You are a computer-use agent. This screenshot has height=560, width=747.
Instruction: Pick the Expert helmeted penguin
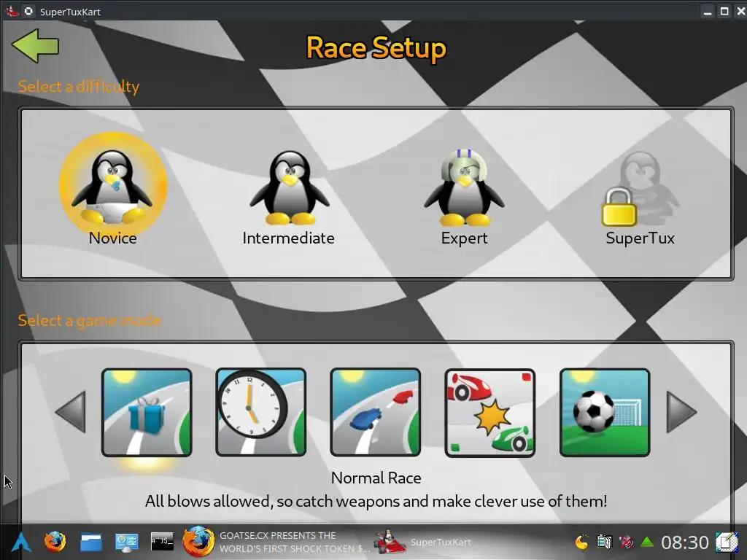464,187
